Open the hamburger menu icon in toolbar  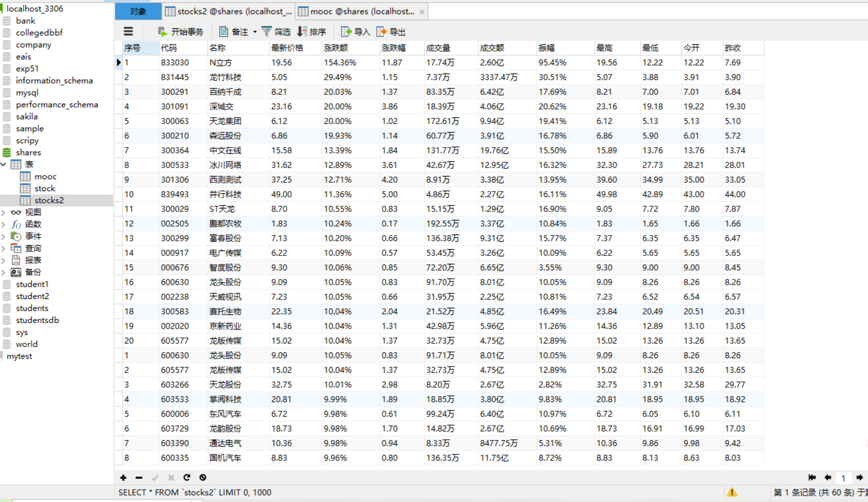coord(128,31)
